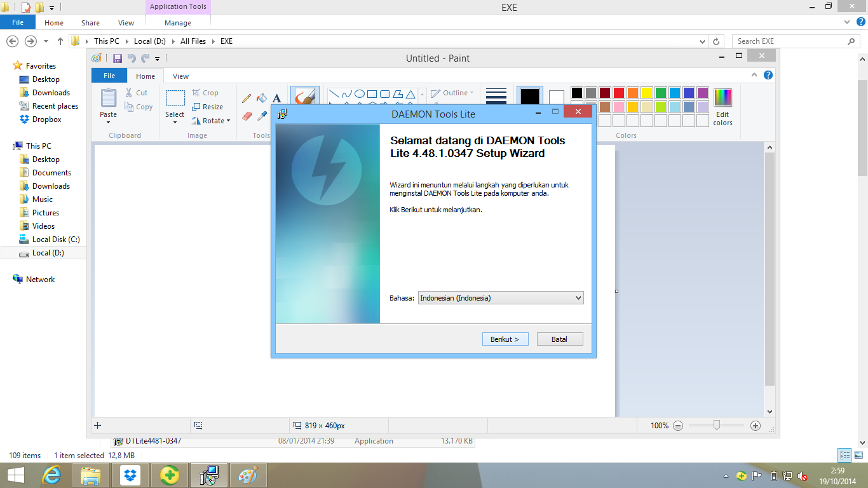Pick the red color swatch
The width and height of the screenshot is (868, 488).
(x=618, y=93)
